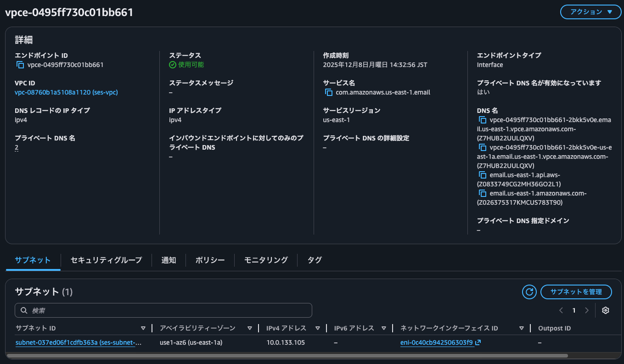Open the モニタリング tab

265,260
